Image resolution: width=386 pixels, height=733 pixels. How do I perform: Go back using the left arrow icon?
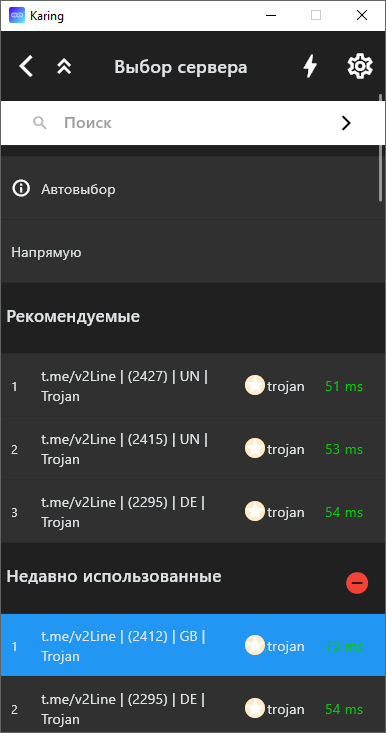point(26,66)
